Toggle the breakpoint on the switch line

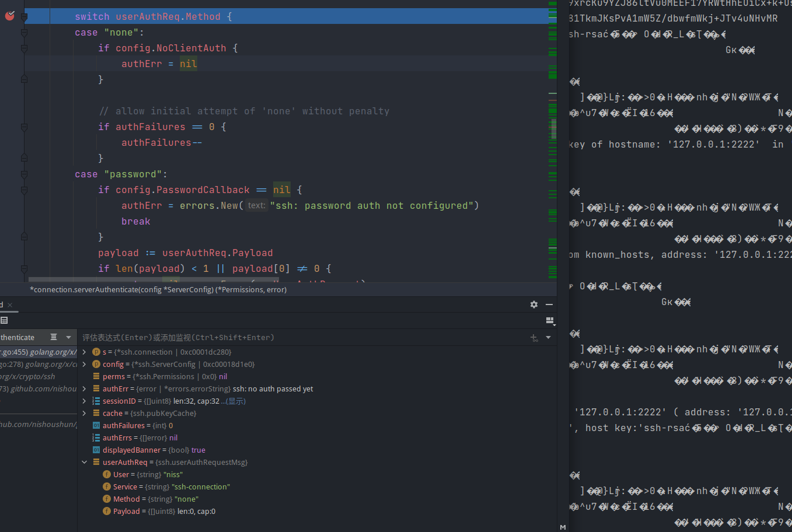[9, 16]
